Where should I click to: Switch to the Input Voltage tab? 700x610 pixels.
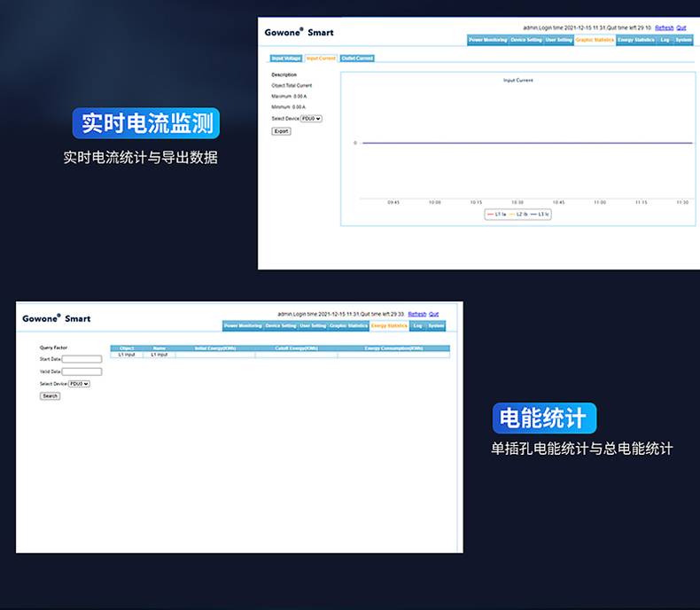tap(286, 59)
